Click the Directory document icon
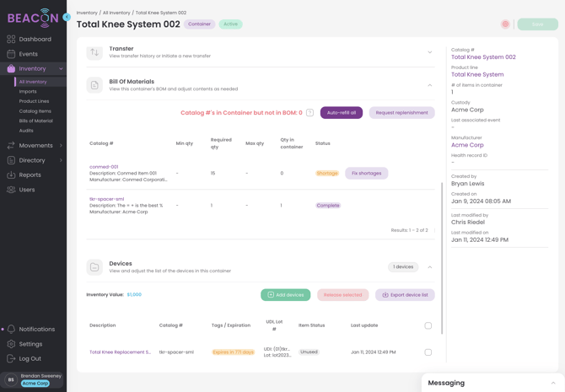The image size is (565, 392). pyautogui.click(x=11, y=160)
